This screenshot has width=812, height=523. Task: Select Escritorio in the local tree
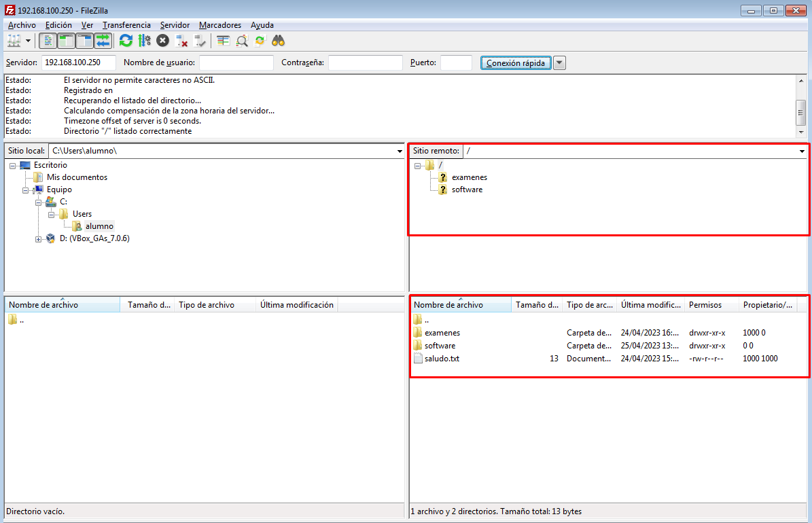(x=50, y=165)
